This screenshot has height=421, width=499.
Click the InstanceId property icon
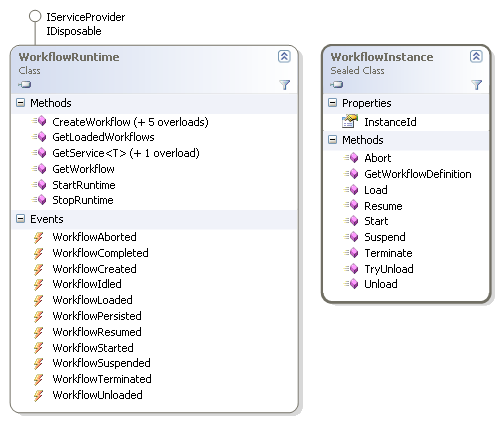click(x=350, y=121)
